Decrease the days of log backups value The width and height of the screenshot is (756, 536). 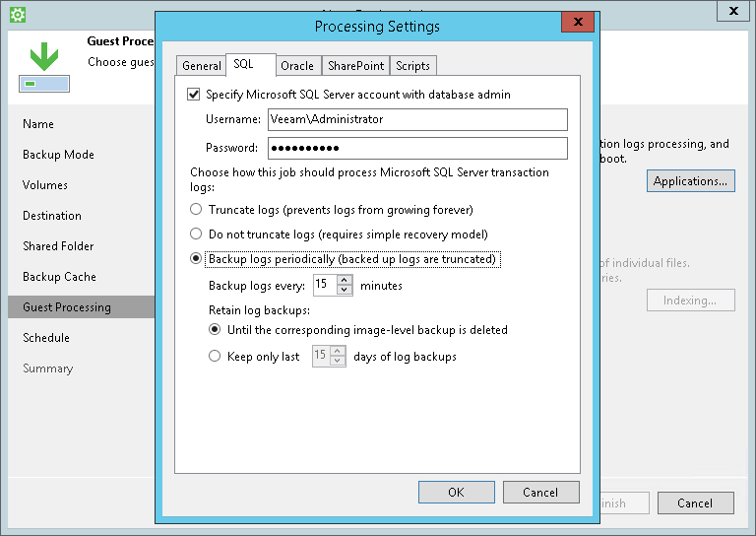click(x=338, y=361)
